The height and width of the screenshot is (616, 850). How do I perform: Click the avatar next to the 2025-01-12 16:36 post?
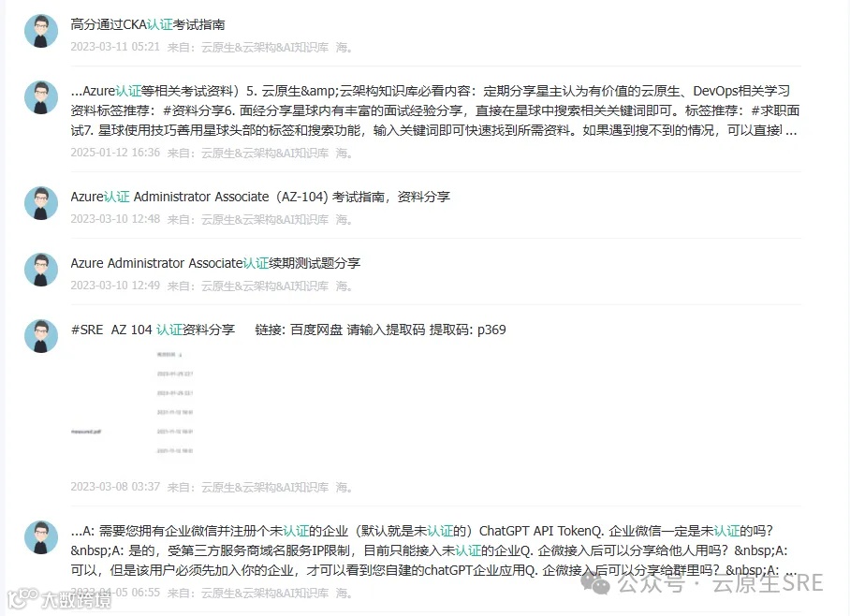(x=41, y=97)
